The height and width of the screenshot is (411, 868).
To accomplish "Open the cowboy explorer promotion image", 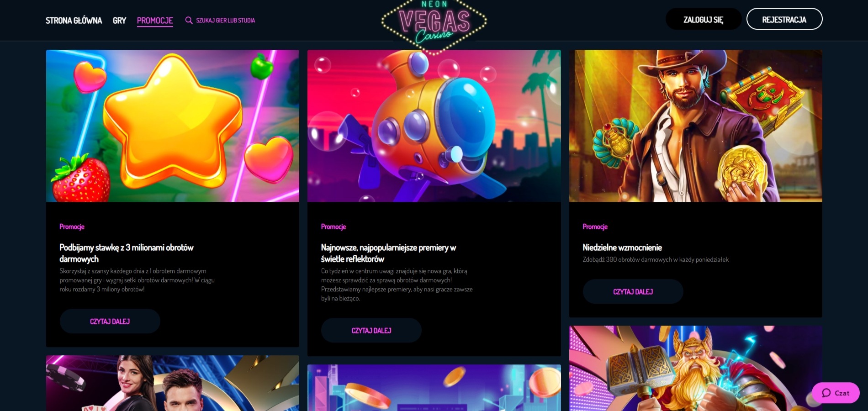I will tap(696, 126).
